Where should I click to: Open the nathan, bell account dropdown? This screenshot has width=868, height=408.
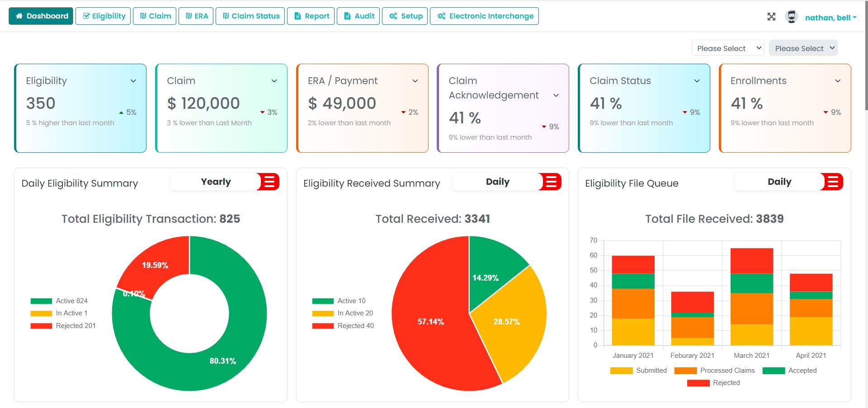830,18
